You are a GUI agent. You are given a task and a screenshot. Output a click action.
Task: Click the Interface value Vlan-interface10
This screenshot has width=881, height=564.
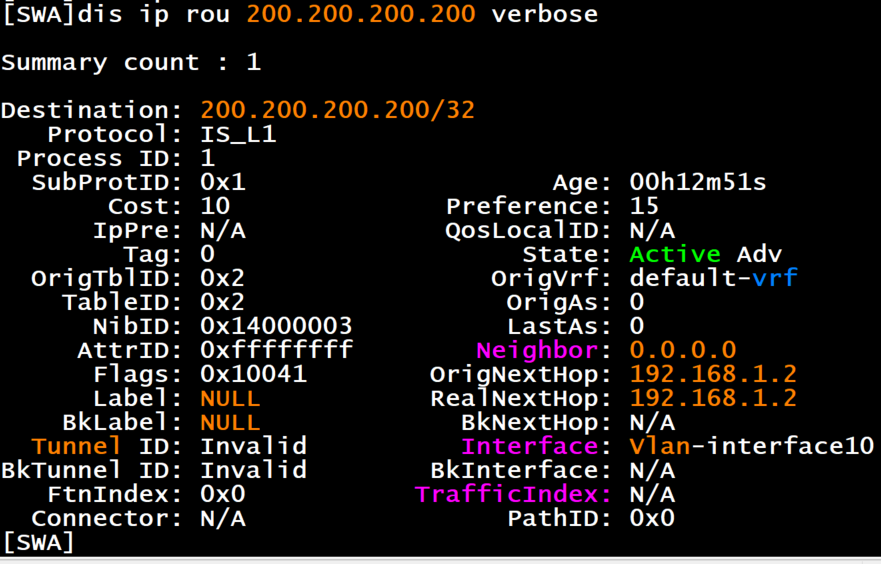tap(752, 447)
